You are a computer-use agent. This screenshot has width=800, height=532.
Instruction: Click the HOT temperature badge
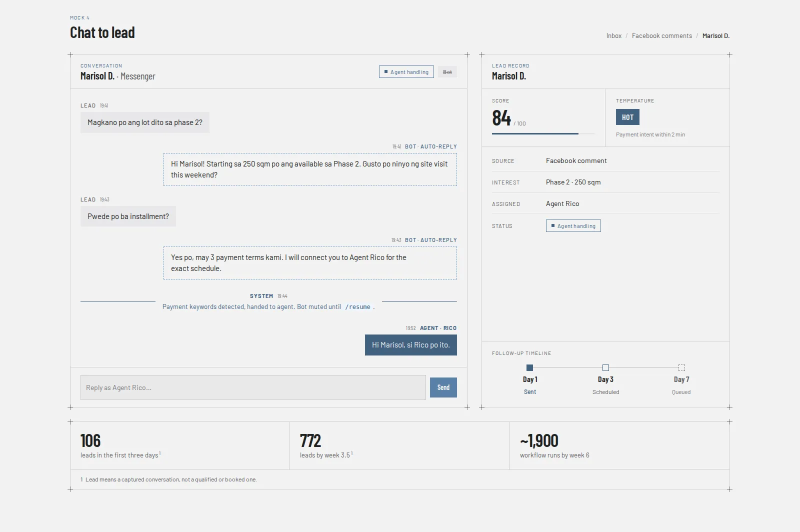627,117
